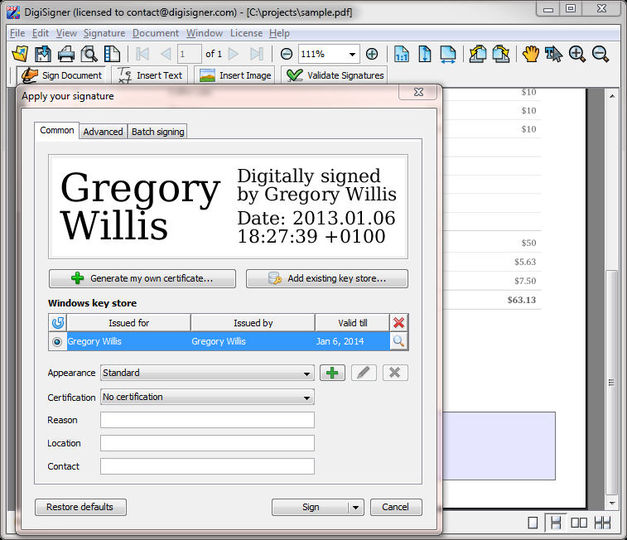Close the Apply your signature dialog
The width and height of the screenshot is (627, 540).
(x=418, y=92)
